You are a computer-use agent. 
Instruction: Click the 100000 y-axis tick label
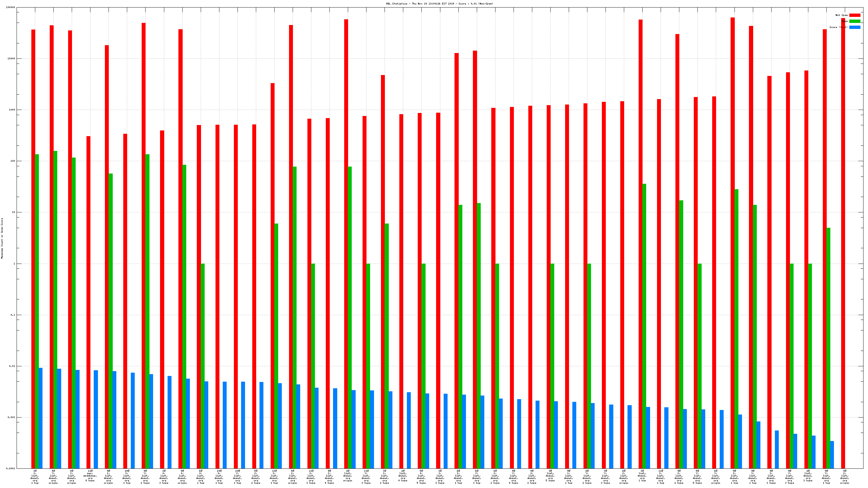tap(11, 8)
